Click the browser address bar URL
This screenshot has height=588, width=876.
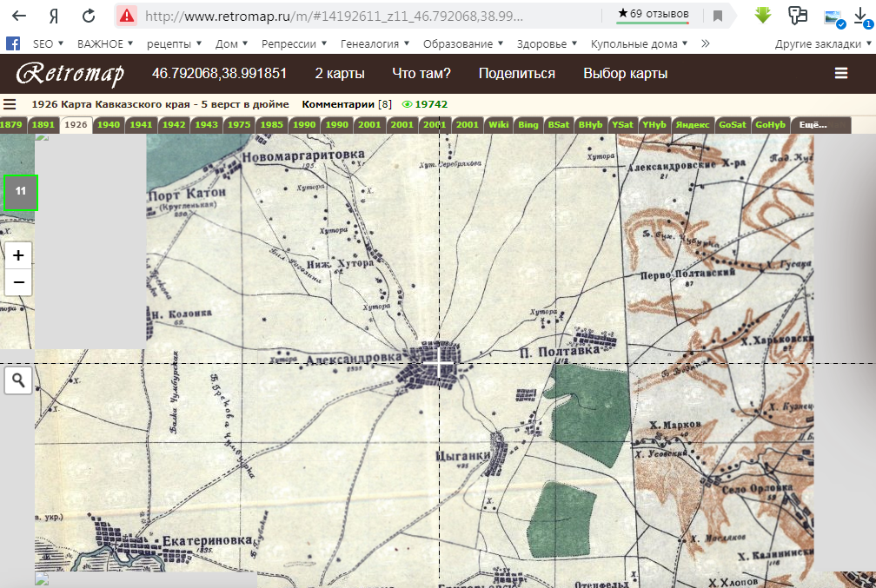click(334, 17)
